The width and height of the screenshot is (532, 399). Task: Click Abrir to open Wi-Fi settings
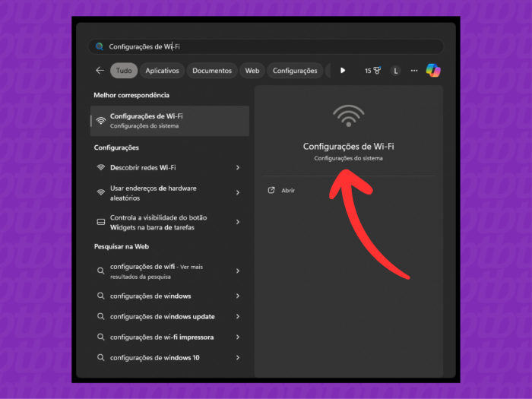click(288, 191)
